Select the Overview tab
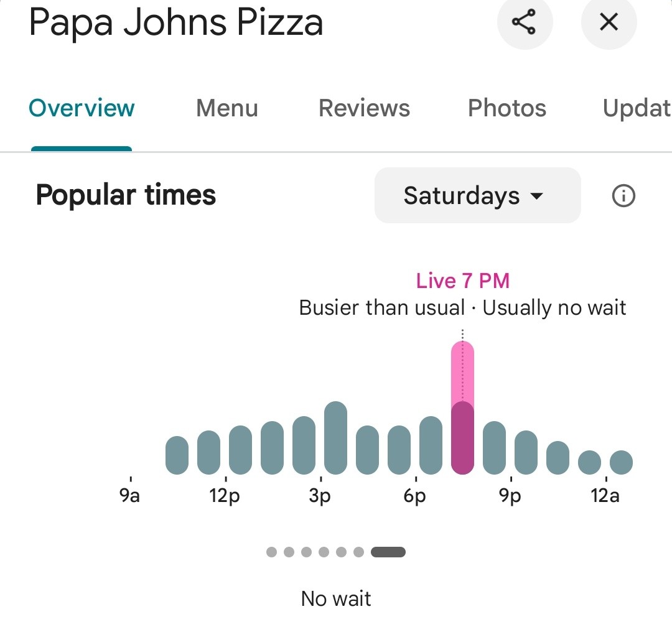Screen dimensions: 672x632 82,108
